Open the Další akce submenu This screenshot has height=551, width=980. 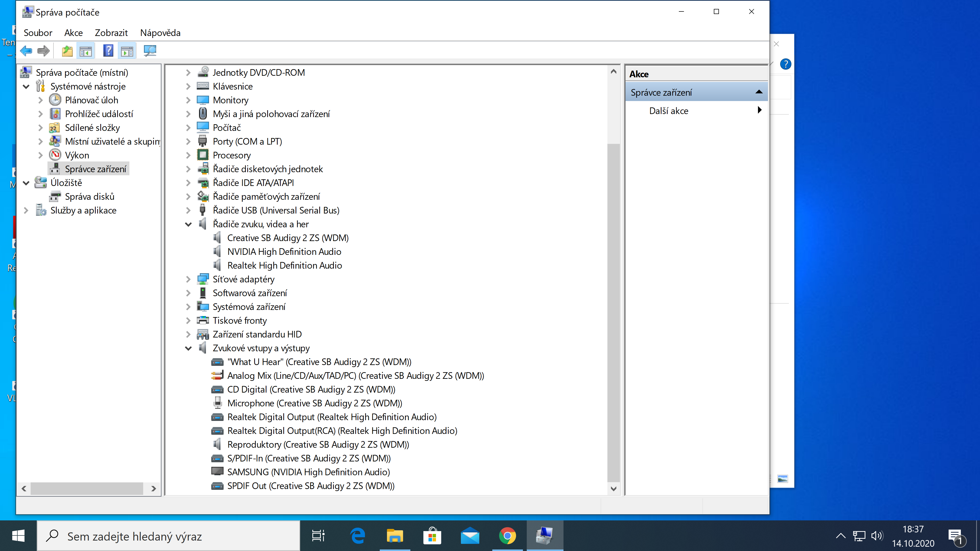coord(668,111)
